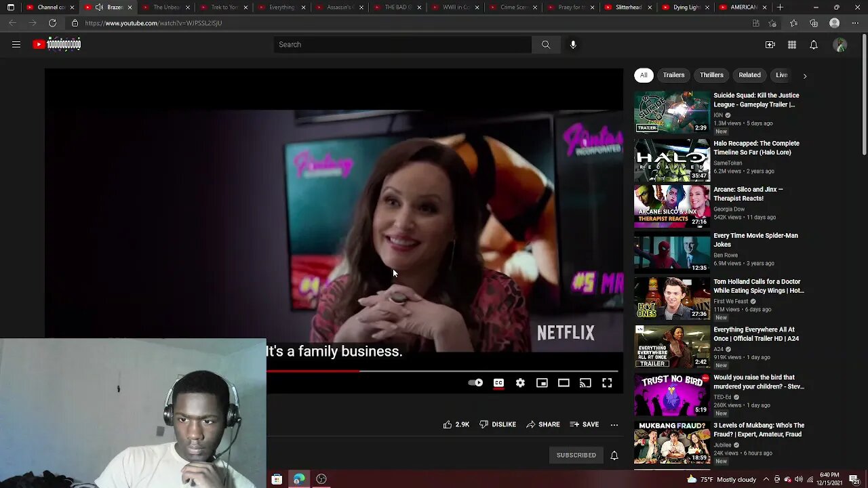
Task: Run the search with the magnifier button
Action: 546,45
